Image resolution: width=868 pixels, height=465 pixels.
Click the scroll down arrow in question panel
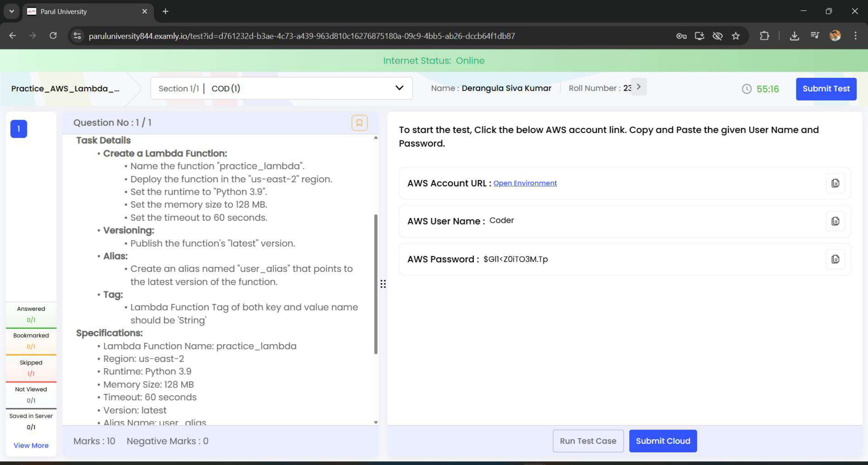[x=376, y=422]
